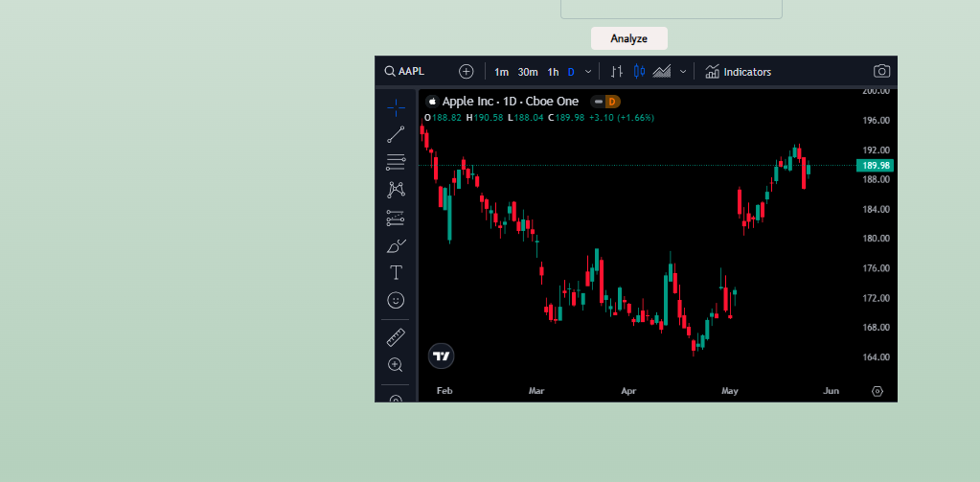
Task: Select the 30m time interval
Action: pos(528,72)
